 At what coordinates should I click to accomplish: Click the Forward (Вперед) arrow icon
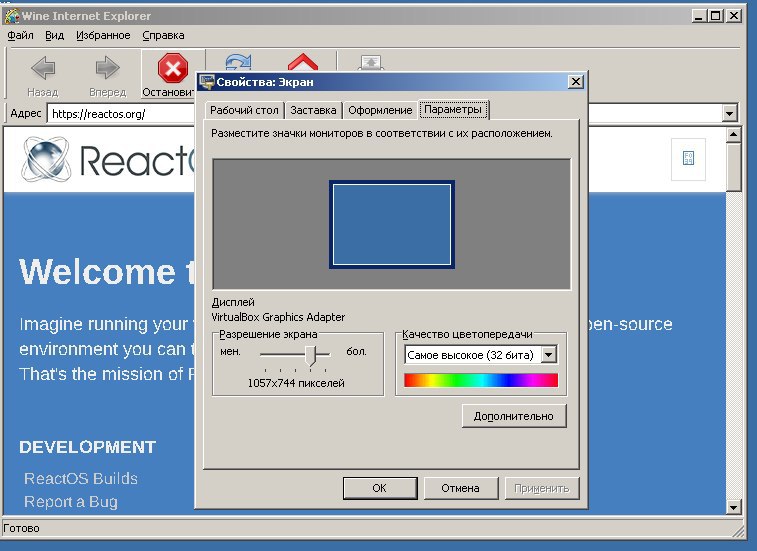pos(107,68)
